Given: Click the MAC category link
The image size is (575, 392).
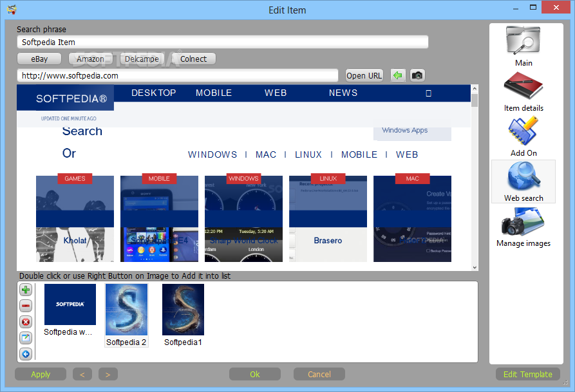Looking at the screenshot, I should [x=266, y=154].
